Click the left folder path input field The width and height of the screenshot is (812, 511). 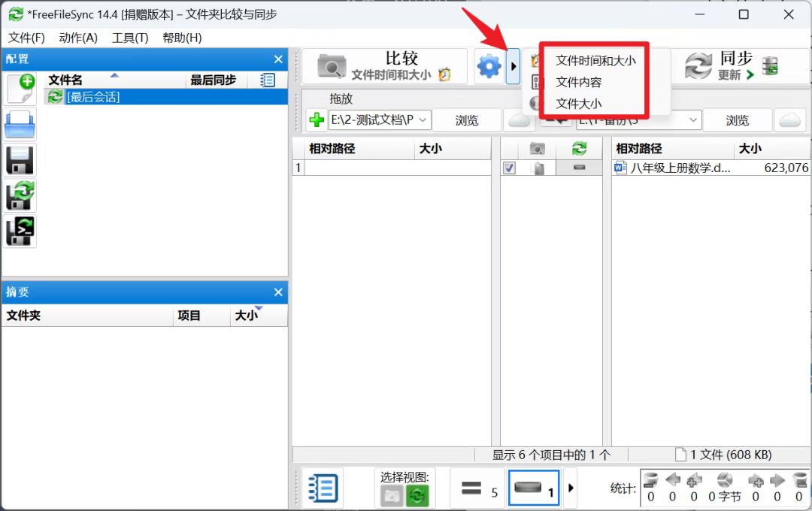coord(373,120)
